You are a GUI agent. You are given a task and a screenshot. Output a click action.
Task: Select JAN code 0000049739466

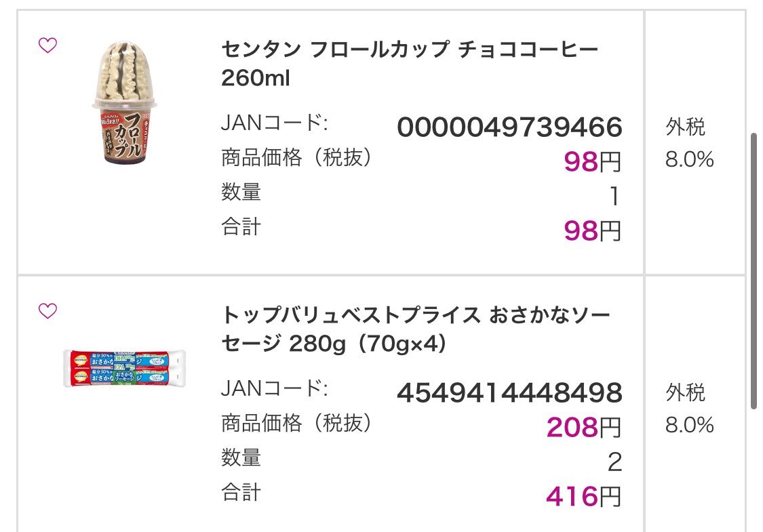point(509,127)
